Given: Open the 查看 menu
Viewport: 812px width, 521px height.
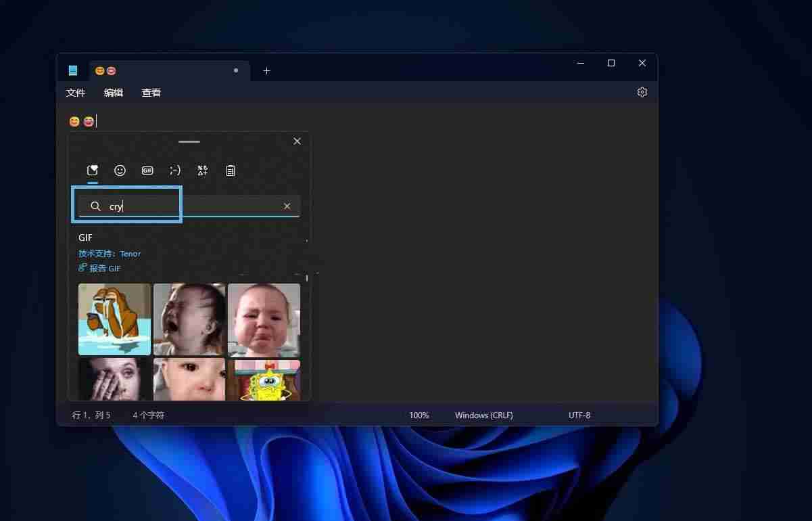Looking at the screenshot, I should (x=151, y=92).
